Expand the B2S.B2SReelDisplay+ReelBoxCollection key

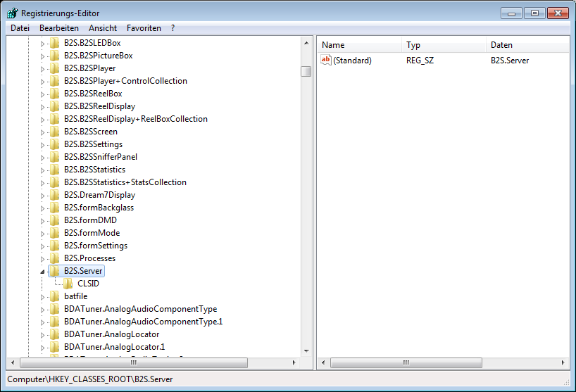[x=42, y=120]
